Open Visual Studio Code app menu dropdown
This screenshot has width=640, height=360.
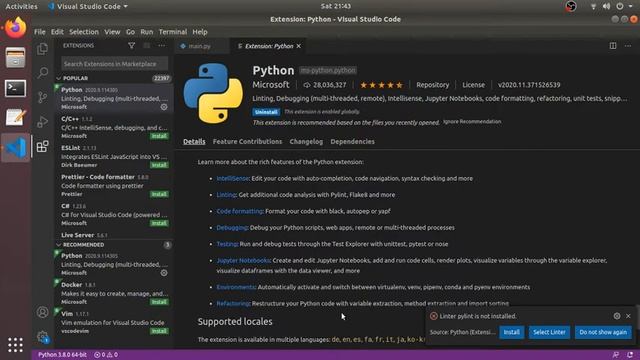[88, 6]
